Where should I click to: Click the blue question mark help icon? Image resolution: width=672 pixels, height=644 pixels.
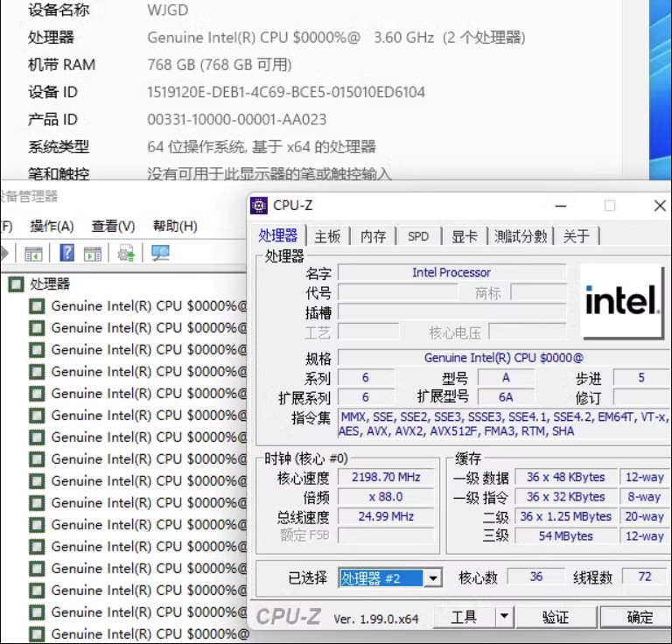(66, 253)
